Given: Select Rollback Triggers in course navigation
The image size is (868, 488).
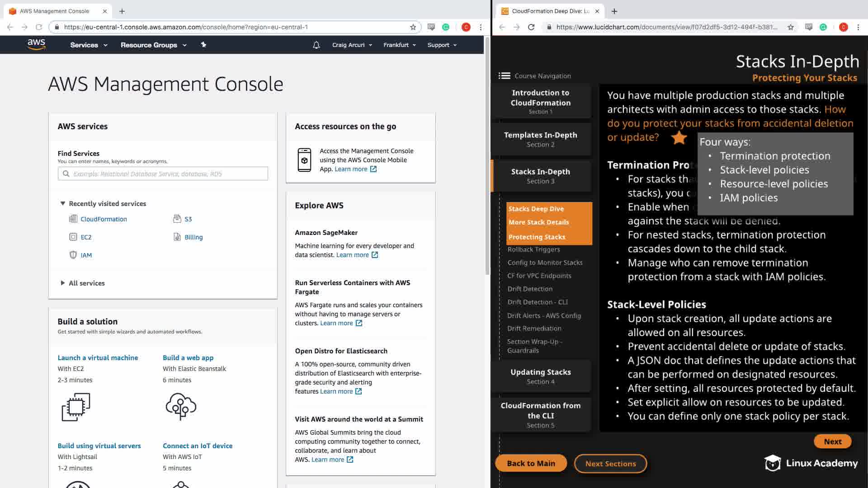Looking at the screenshot, I should click(x=533, y=249).
